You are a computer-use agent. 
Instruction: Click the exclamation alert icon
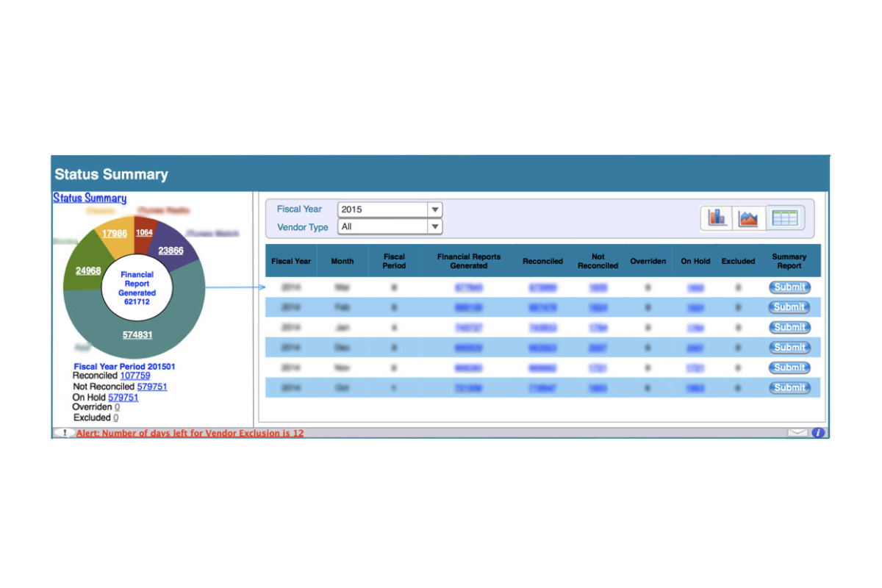click(x=65, y=433)
